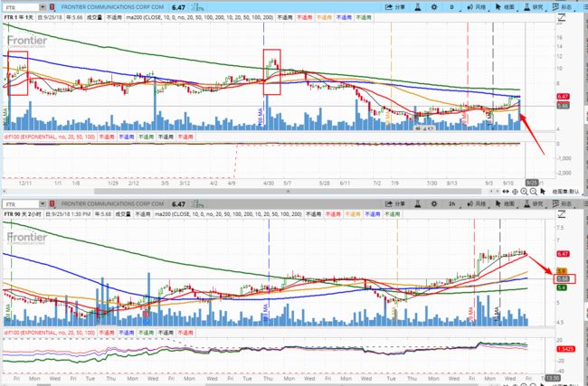Open the lower chart's symbol dropdown arrow

tap(43, 204)
